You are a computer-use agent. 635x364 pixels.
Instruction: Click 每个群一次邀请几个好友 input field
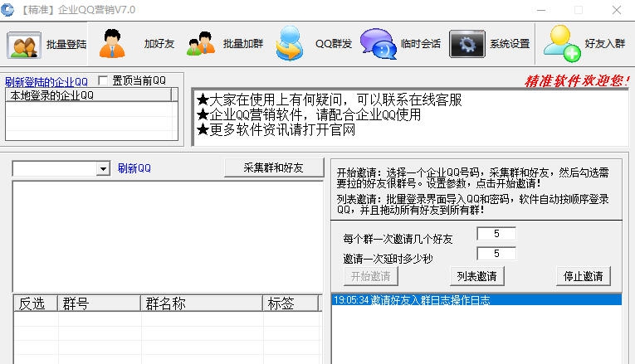tap(496, 234)
